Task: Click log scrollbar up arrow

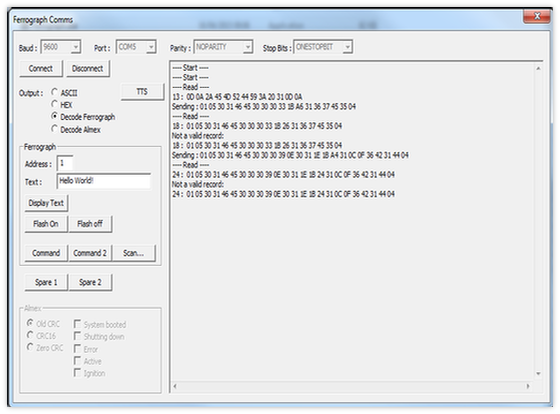Action: (538, 68)
